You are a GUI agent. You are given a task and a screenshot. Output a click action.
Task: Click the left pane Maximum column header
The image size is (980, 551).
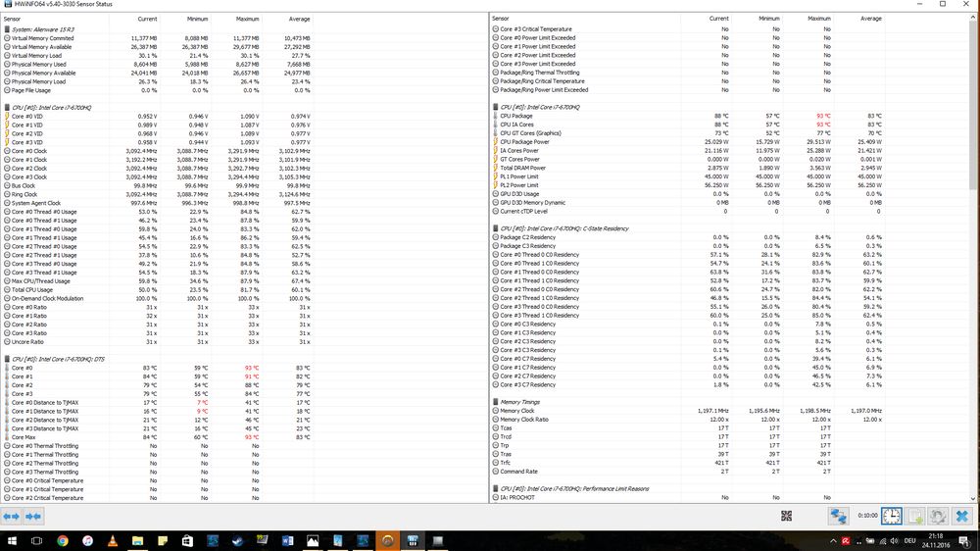(x=247, y=19)
